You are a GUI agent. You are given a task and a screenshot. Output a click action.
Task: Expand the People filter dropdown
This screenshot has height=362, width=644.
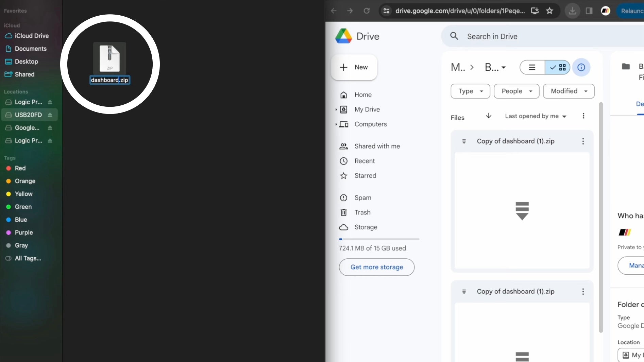tap(516, 91)
